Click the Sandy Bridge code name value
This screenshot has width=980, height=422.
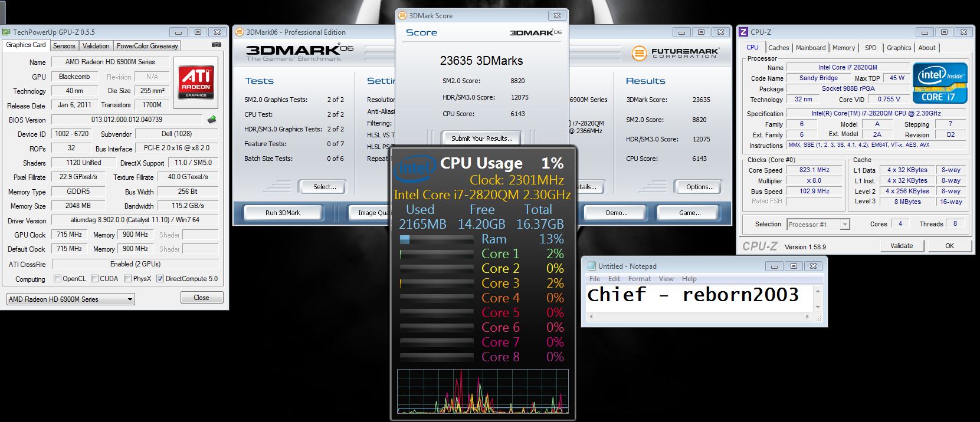point(818,78)
